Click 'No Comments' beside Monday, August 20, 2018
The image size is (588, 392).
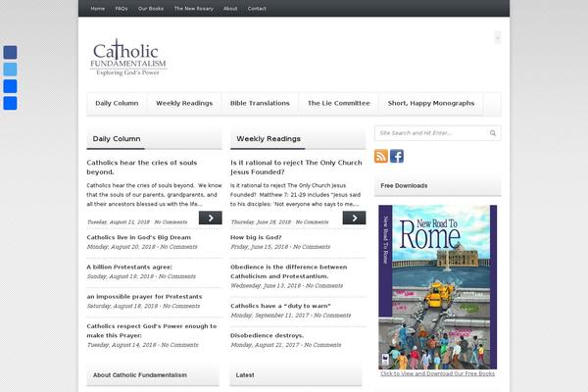[x=179, y=247]
